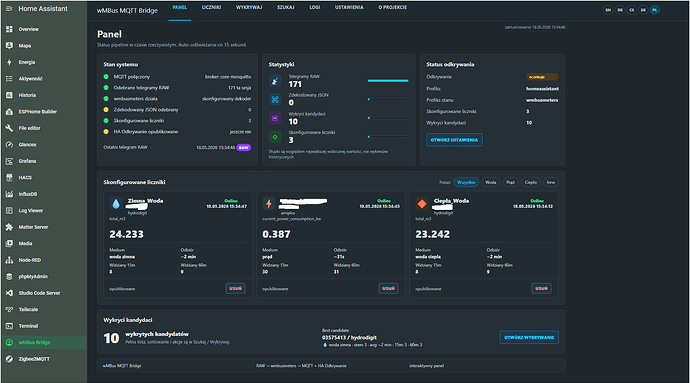
Task: Click best candidate 03575413 / hydrodigit
Action: click(349, 338)
